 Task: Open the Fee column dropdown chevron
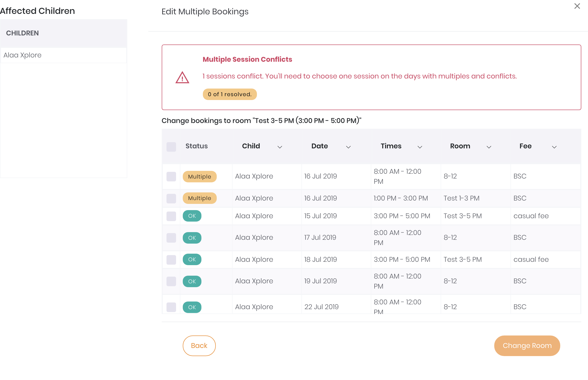coord(554,147)
